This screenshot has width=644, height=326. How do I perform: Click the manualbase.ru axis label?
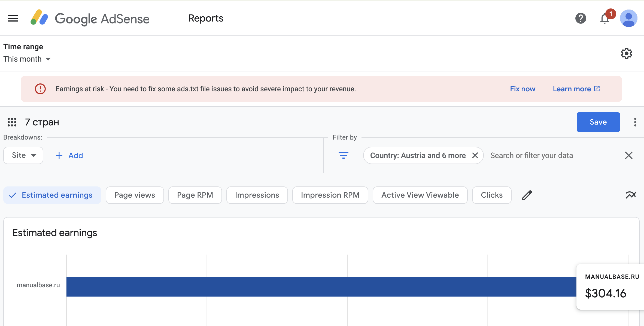[x=38, y=285]
